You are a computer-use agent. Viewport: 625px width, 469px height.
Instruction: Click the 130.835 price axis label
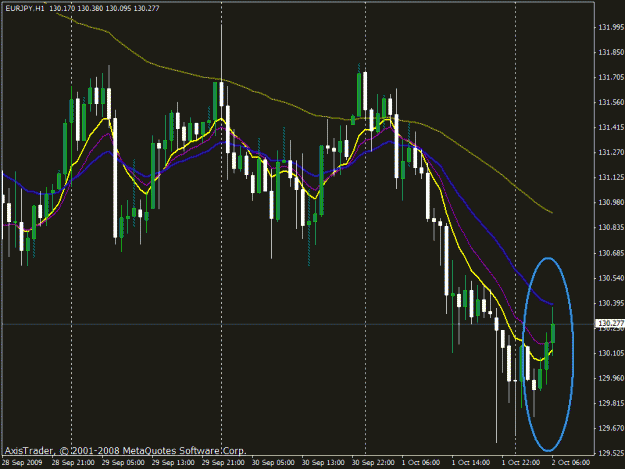tap(611, 228)
